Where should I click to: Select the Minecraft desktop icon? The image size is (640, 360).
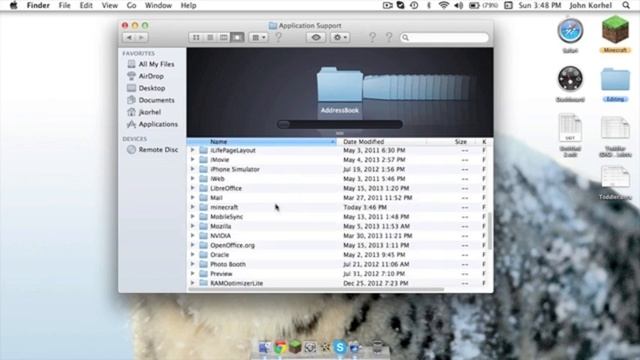[615, 29]
